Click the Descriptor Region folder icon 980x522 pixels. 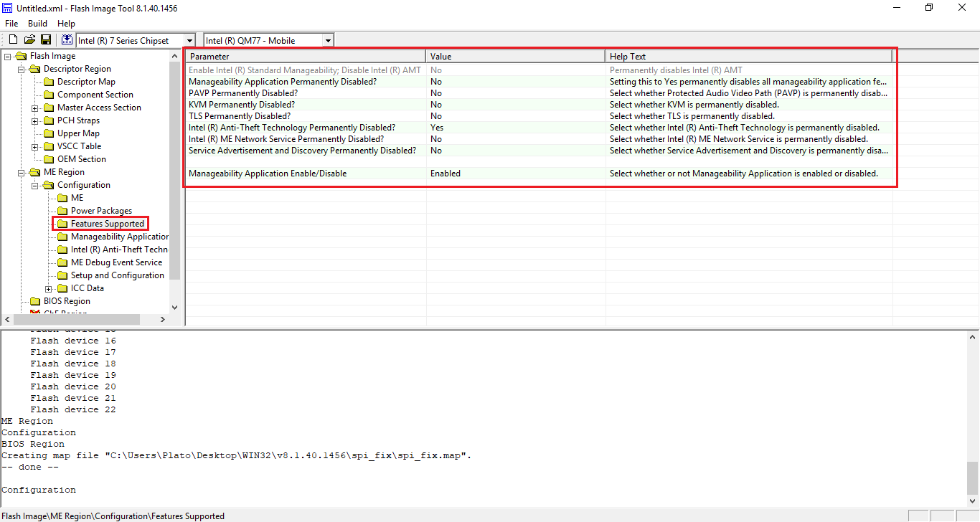[35, 69]
